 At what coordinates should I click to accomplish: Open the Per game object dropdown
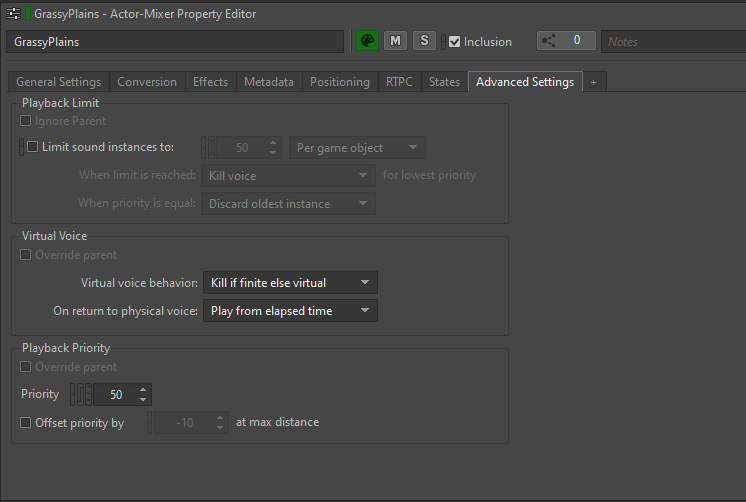[357, 148]
